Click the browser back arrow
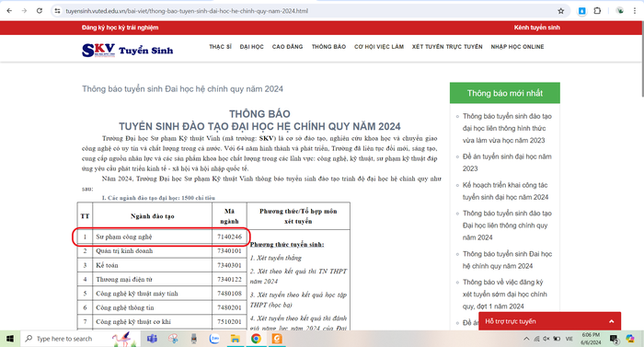Screen dimensions: 644x347 click(x=9, y=11)
